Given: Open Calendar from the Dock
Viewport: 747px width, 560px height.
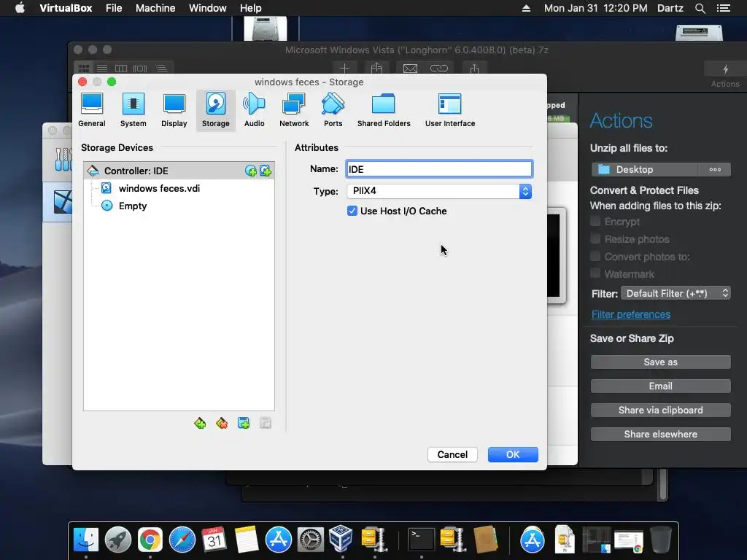Looking at the screenshot, I should click(214, 540).
